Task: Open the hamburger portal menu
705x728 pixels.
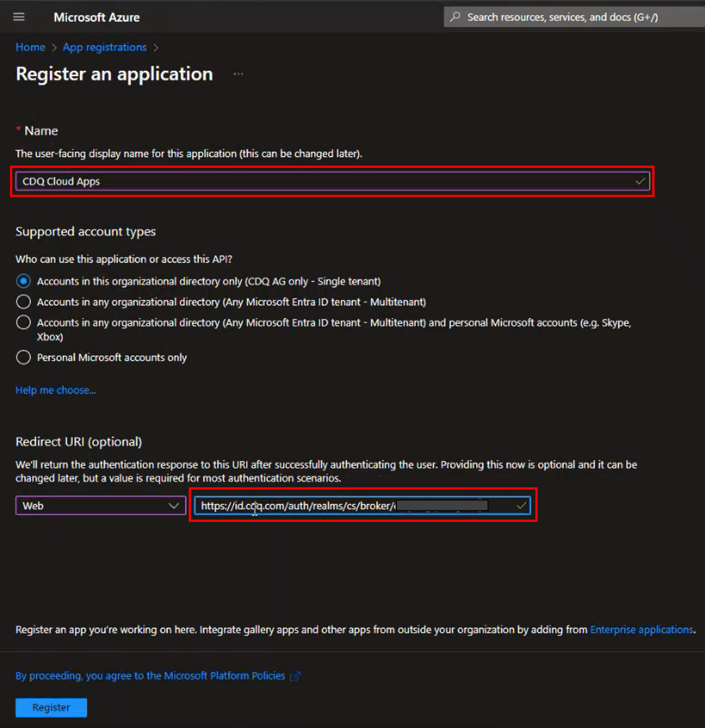Action: tap(19, 17)
